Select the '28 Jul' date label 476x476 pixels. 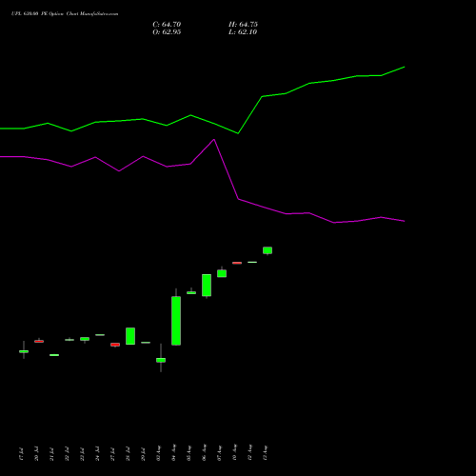pos(128,454)
